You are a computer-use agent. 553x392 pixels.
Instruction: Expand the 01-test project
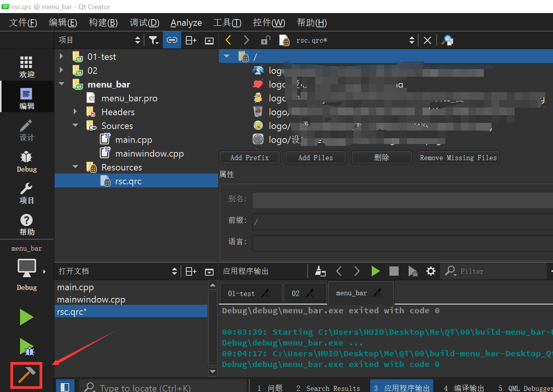point(61,56)
